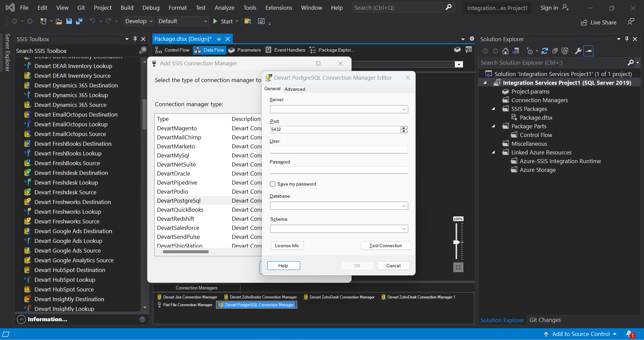
Task: Select Devart HubSpot Lookup in toolbox
Action: [65, 280]
